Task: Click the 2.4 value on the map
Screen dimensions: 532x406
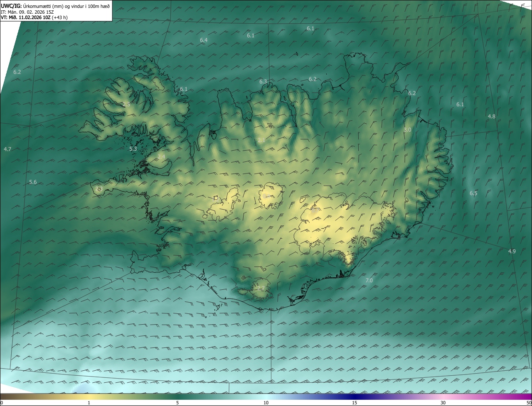Action: click(x=161, y=157)
